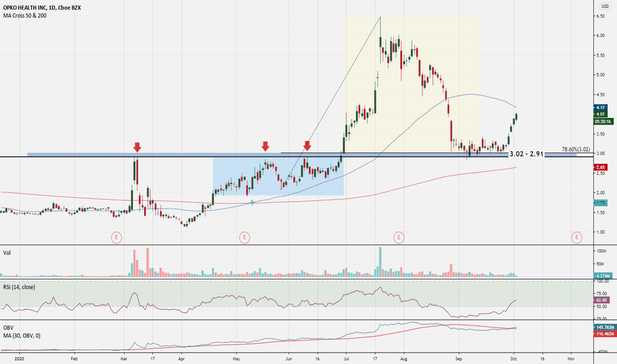Click the Apr date axis label
Screen dimensions: 617x364
(x=181, y=359)
